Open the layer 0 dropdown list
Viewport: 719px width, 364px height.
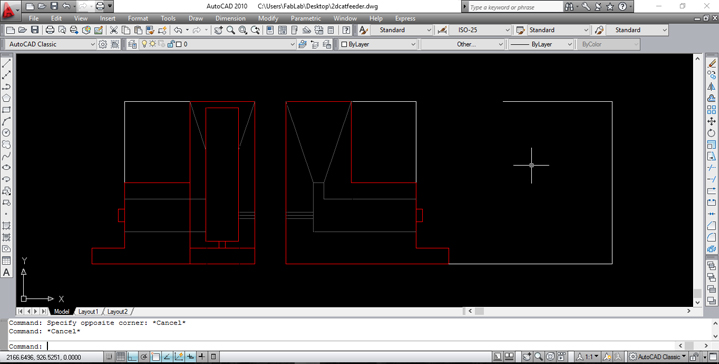[x=217, y=44]
